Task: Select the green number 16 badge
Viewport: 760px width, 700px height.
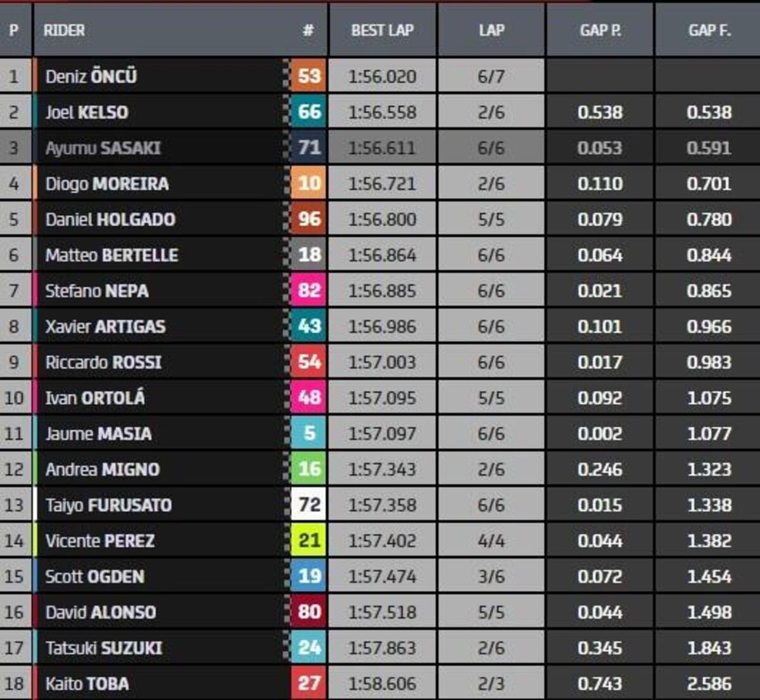Action: point(308,469)
